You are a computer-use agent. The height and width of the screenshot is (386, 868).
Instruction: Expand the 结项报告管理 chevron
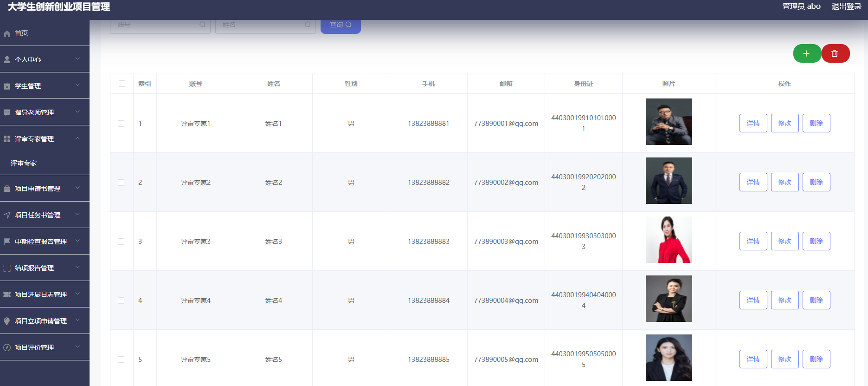[77, 267]
